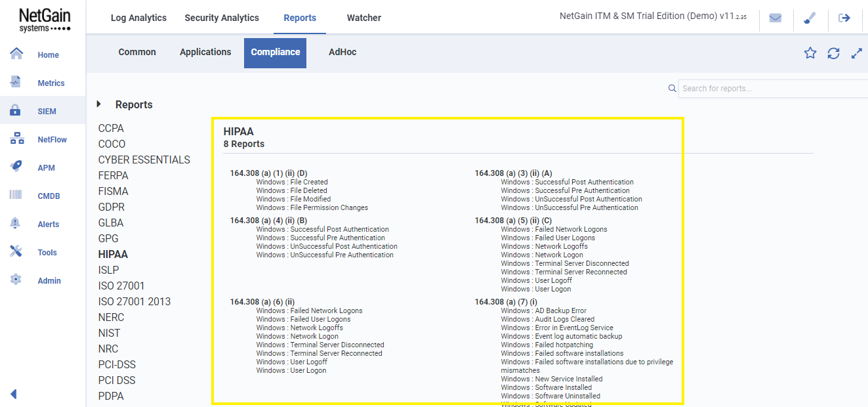The width and height of the screenshot is (868, 407).
Task: Open the Applications reports tab
Action: tap(205, 52)
